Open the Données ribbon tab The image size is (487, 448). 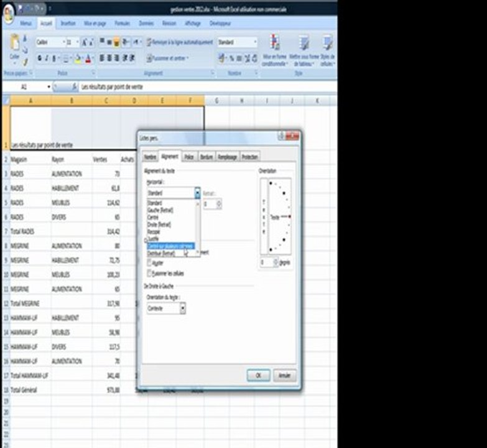tap(146, 23)
